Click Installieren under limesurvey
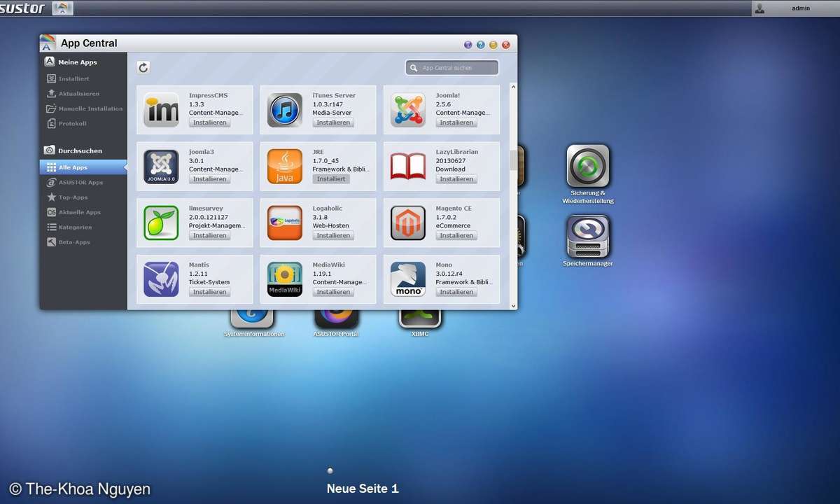This screenshot has height=504, width=840. pos(210,236)
